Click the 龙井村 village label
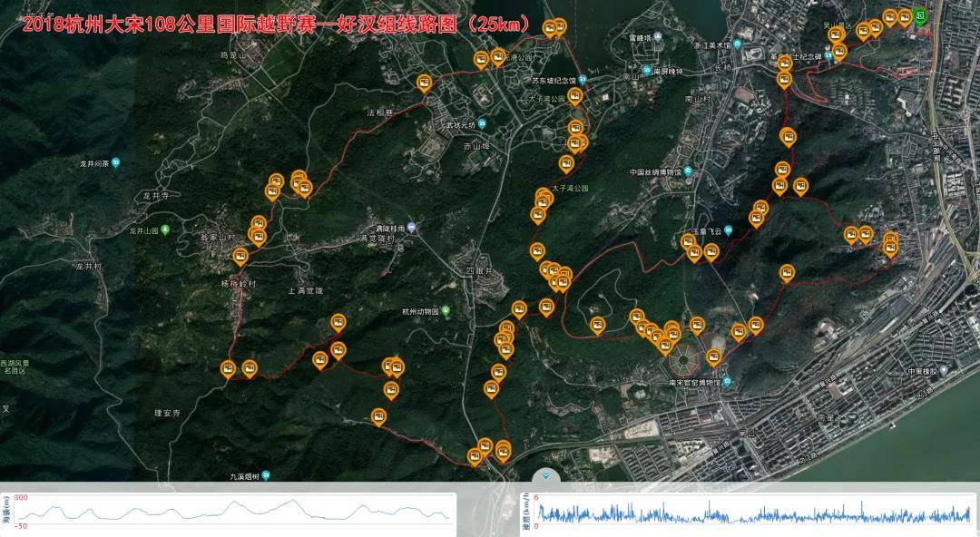Image resolution: width=980 pixels, height=537 pixels. [x=89, y=267]
